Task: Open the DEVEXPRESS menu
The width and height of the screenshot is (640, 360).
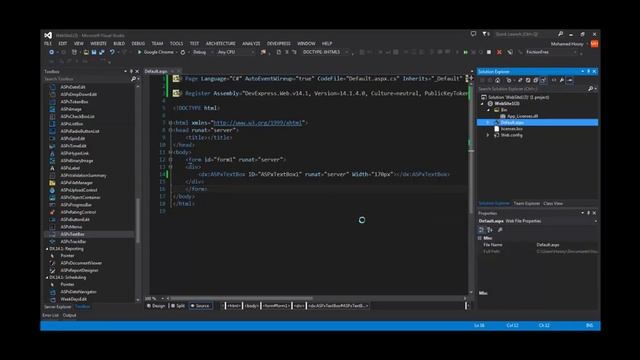Action: (279, 43)
